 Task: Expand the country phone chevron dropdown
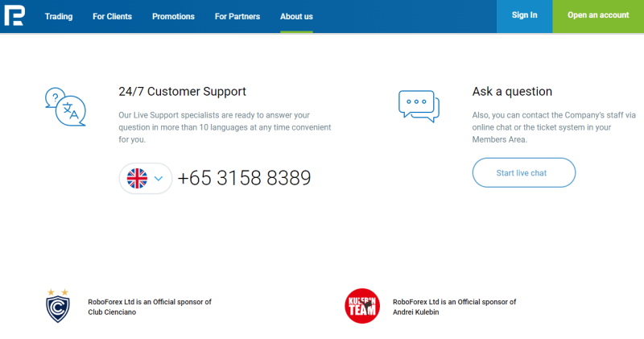click(159, 178)
